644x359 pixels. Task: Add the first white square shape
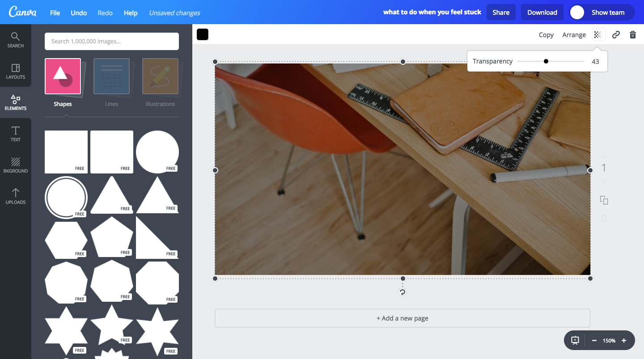[66, 152]
